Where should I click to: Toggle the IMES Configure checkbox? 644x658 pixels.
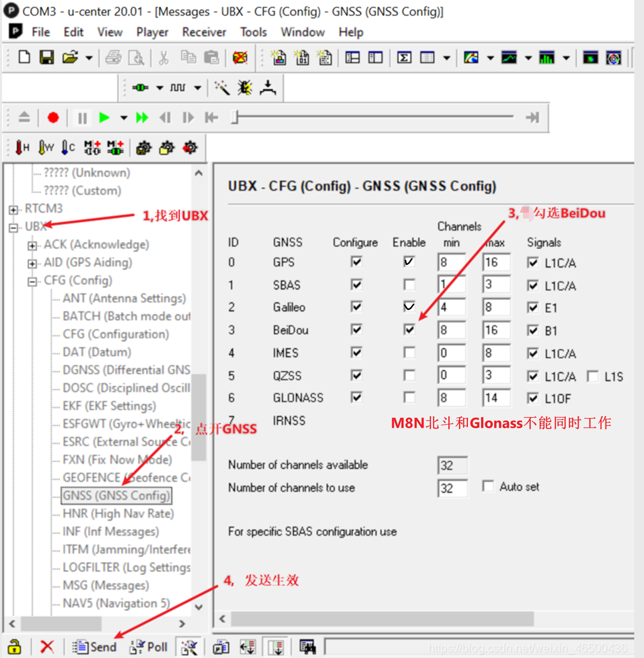pos(357,352)
